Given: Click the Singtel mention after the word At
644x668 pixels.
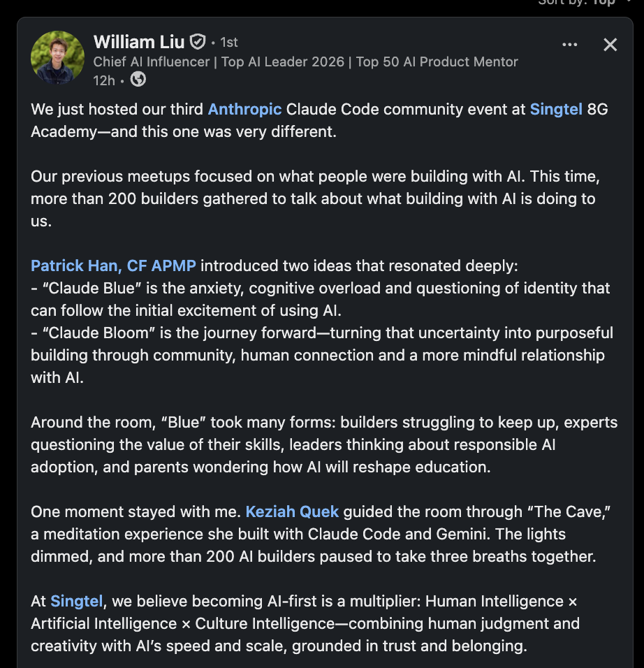Looking at the screenshot, I should coord(77,601).
